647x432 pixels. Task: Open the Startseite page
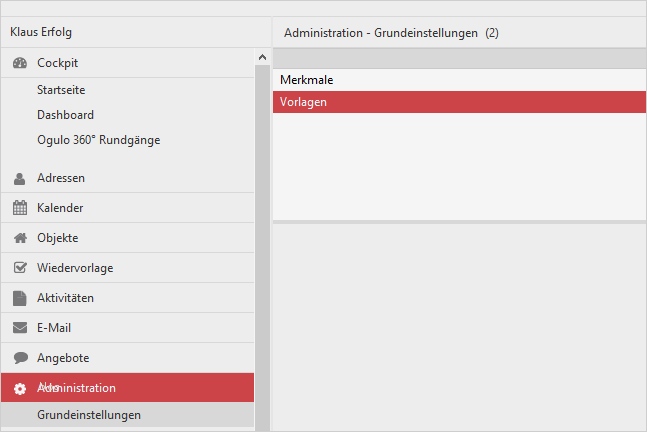pos(61,90)
